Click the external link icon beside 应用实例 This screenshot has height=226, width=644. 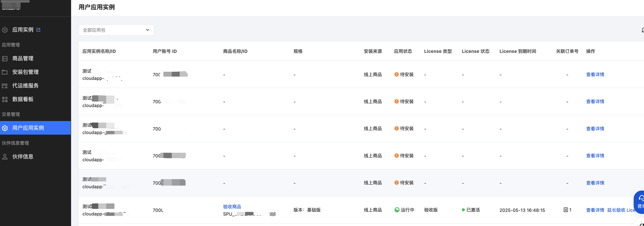click(x=38, y=30)
